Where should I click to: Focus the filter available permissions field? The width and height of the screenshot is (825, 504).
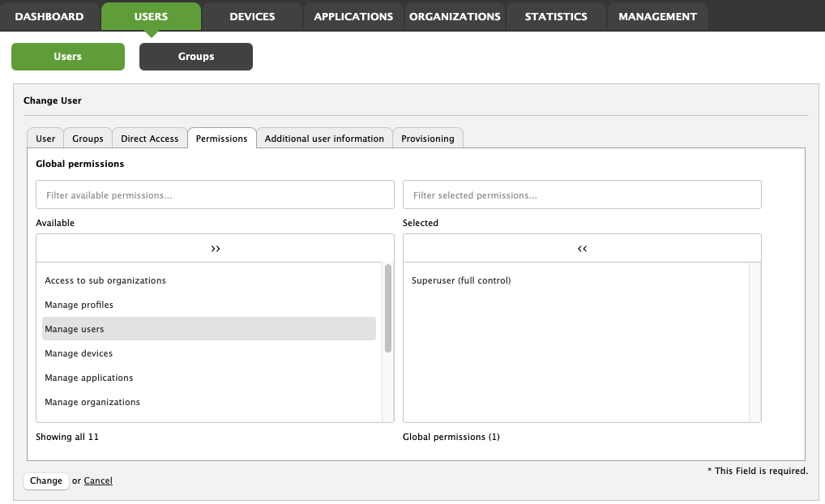click(215, 195)
